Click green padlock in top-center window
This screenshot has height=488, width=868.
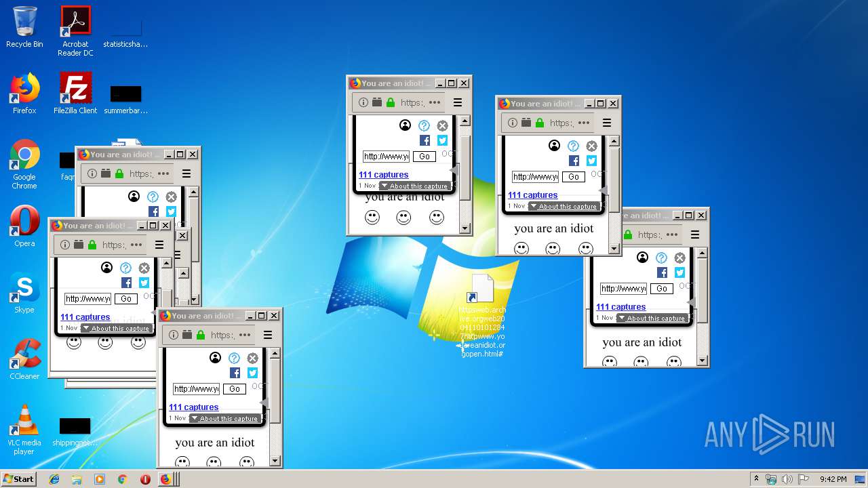pos(391,102)
